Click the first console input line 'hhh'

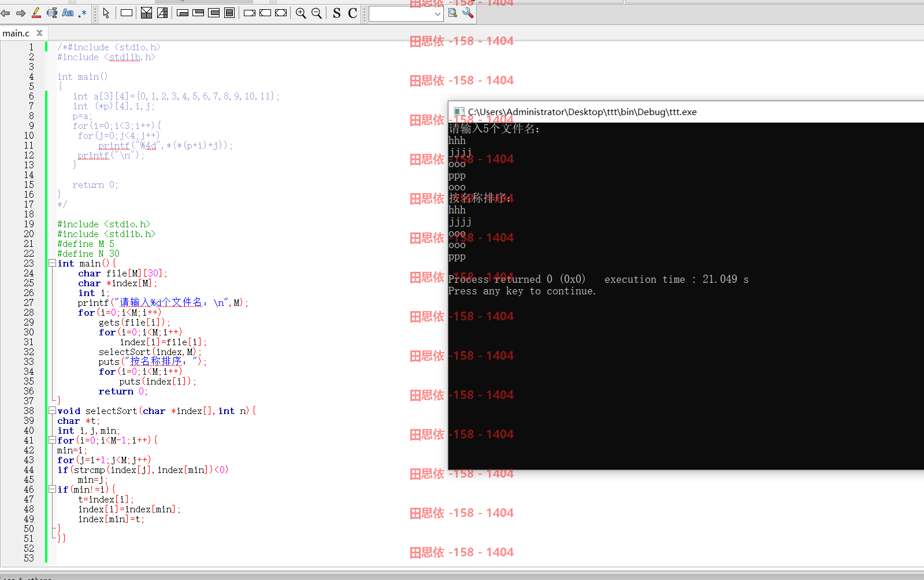point(457,141)
